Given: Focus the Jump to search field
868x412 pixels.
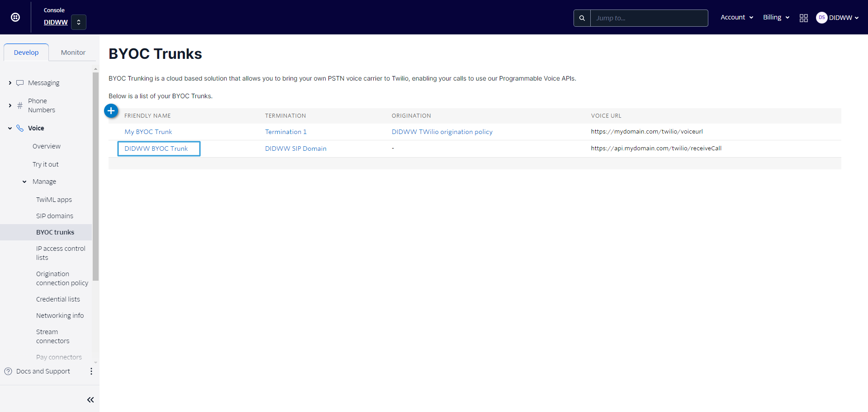Looking at the screenshot, I should (649, 18).
